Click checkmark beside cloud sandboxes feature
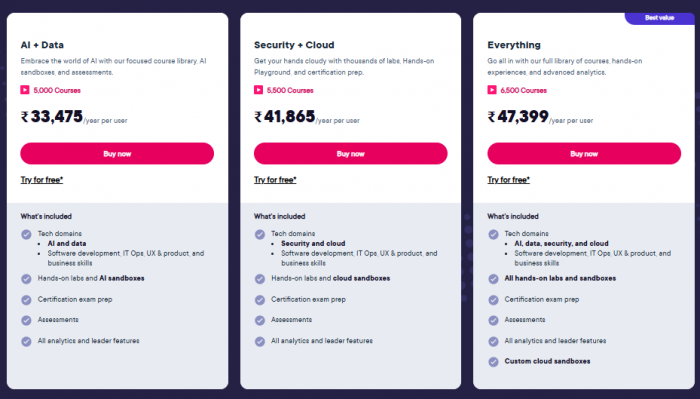Screen dimensions: 700x399 (x=260, y=279)
